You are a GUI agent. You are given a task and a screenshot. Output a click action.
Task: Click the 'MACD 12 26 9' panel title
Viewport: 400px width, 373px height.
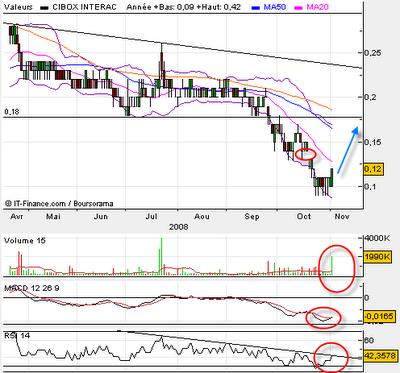click(32, 288)
